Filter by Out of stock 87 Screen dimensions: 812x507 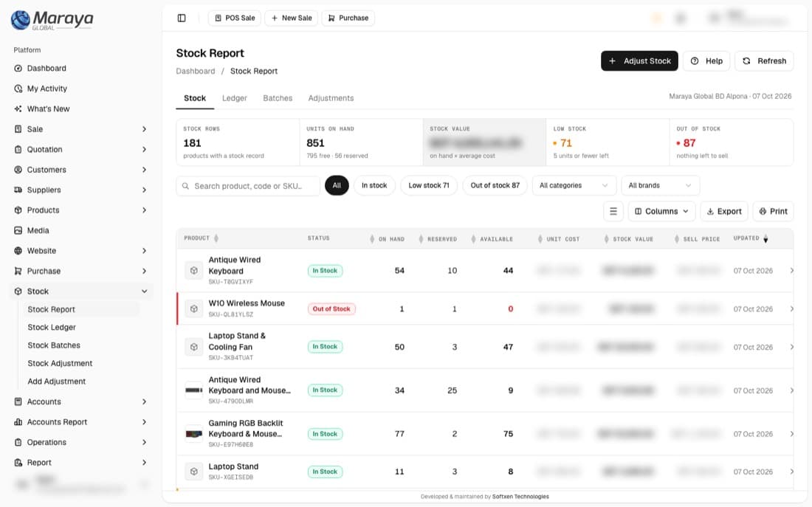pyautogui.click(x=495, y=185)
